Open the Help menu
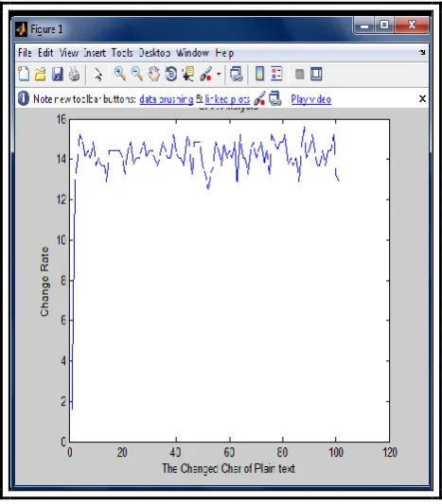The width and height of the screenshot is (442, 504). [224, 53]
